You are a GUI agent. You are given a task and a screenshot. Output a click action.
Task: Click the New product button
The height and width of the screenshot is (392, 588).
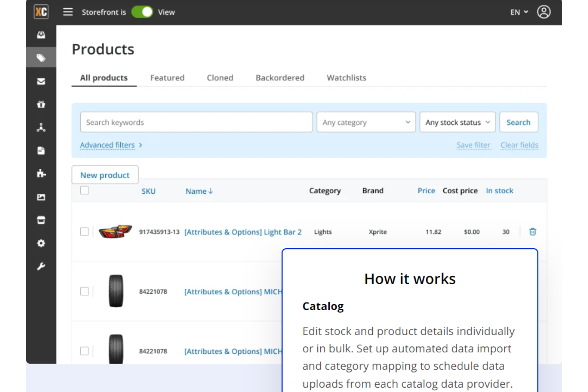pyautogui.click(x=104, y=175)
